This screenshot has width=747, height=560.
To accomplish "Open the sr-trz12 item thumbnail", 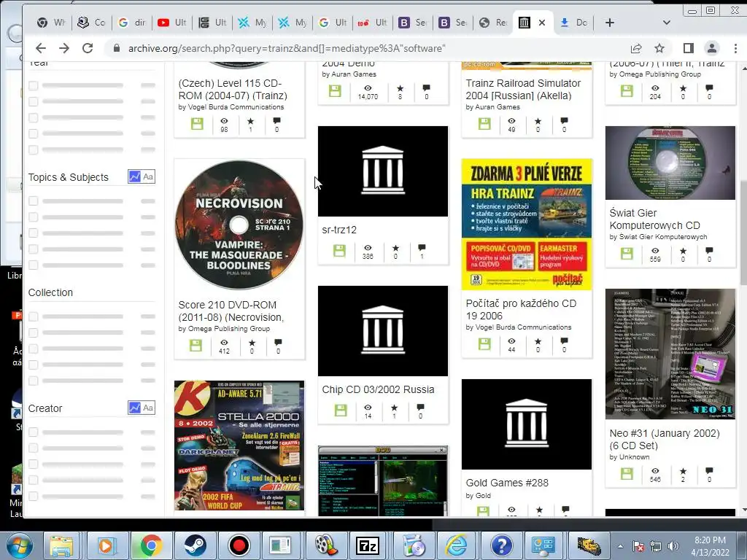I will [383, 171].
